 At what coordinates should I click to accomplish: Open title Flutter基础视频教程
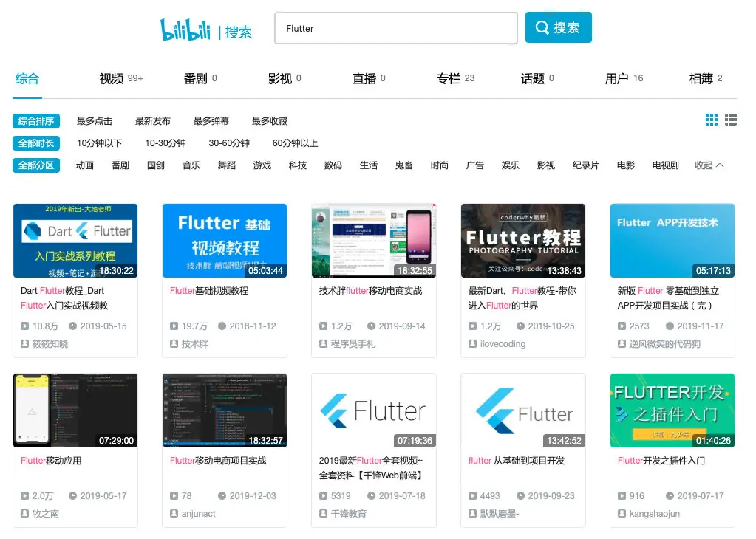[209, 291]
